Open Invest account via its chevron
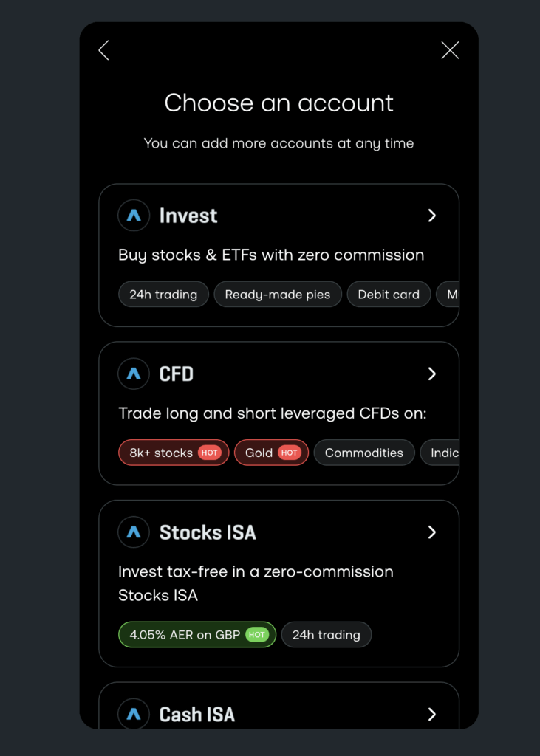The width and height of the screenshot is (540, 756). (x=432, y=216)
